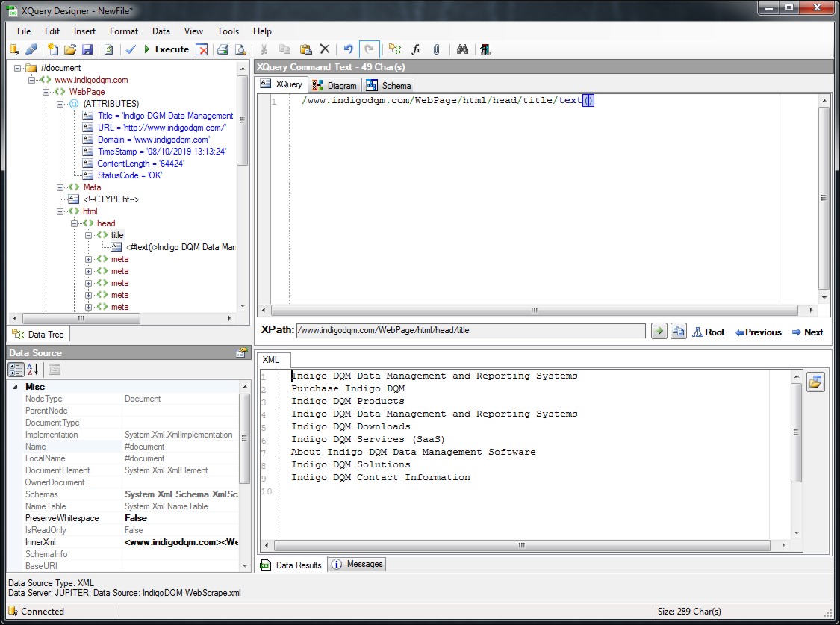Click the Print icon in toolbar
Screen dimensions: 840x625
[223, 49]
